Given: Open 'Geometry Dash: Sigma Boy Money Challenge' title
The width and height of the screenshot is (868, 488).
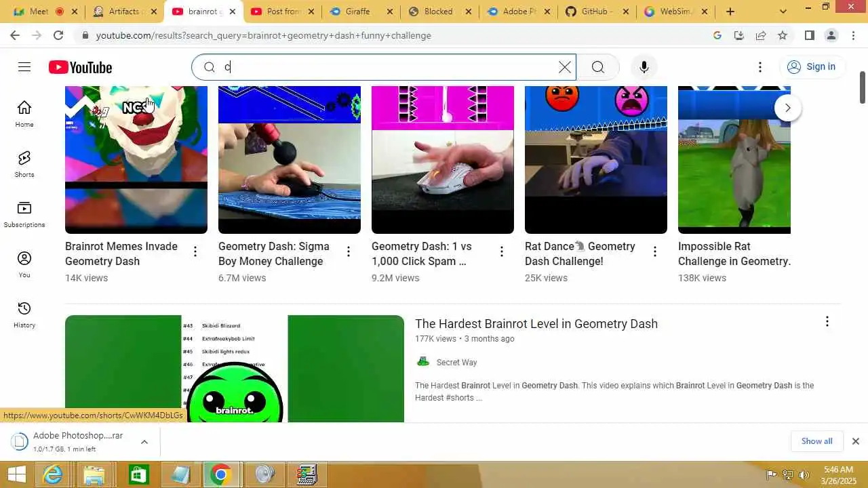Looking at the screenshot, I should click(x=274, y=253).
